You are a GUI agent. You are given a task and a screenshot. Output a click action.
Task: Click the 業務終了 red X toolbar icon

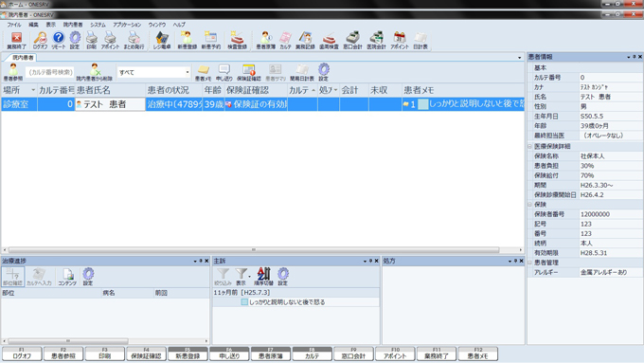click(16, 41)
